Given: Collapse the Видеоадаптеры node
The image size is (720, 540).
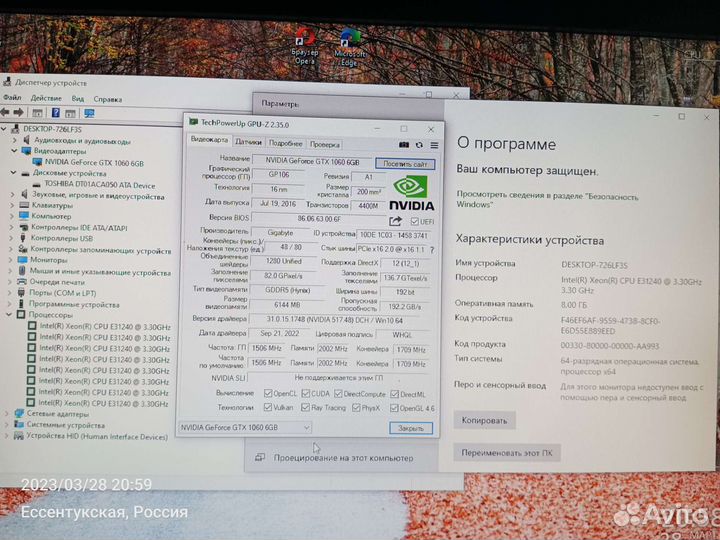Looking at the screenshot, I should click(x=14, y=151).
